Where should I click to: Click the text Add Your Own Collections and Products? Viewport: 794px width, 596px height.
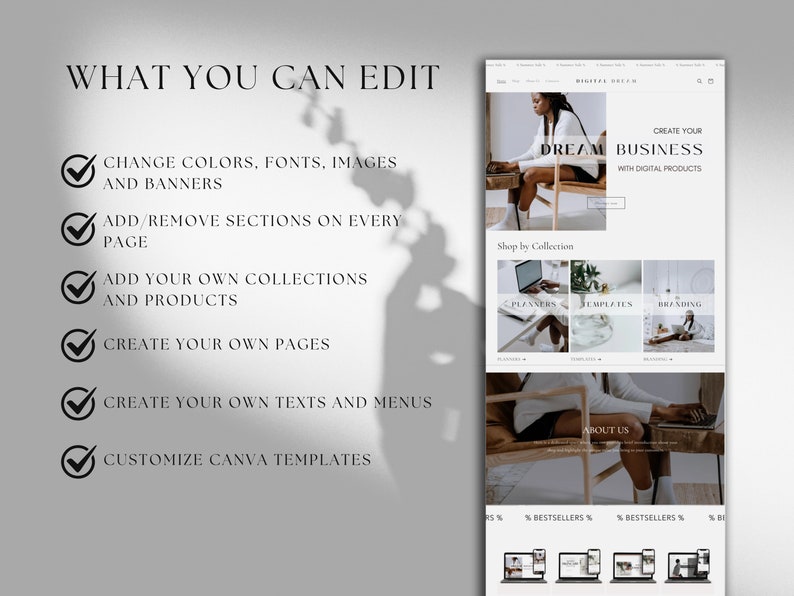pos(235,289)
